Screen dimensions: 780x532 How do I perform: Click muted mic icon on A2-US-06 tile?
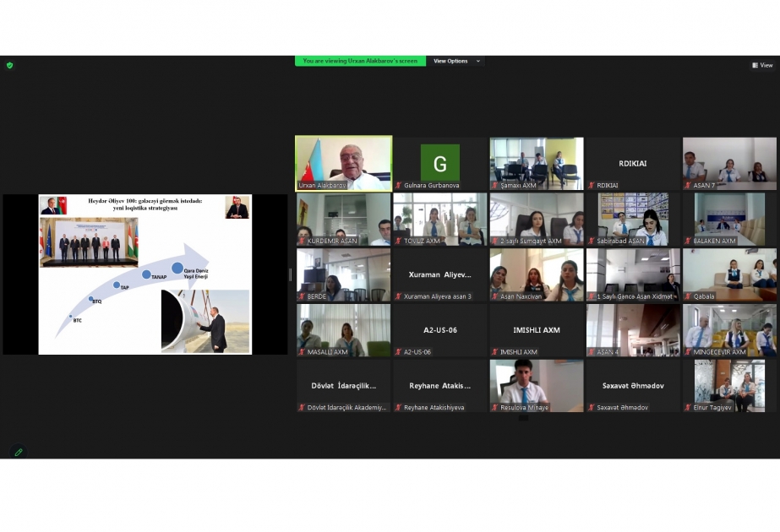399,352
